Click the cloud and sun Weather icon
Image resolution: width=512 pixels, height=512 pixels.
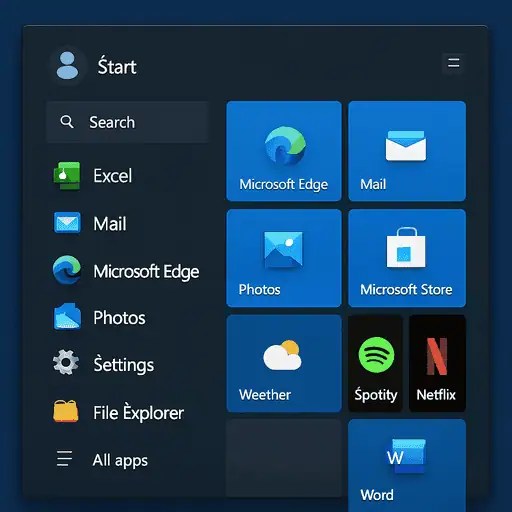tap(283, 355)
